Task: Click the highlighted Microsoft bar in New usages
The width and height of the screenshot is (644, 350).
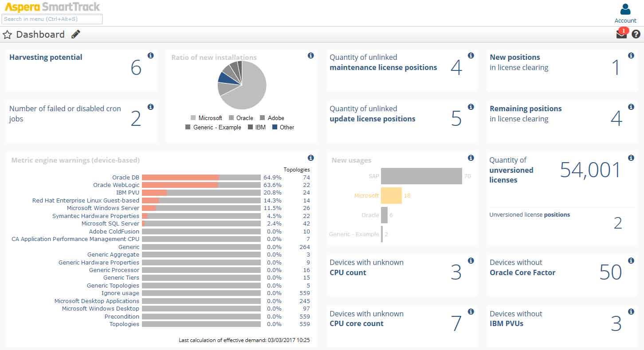Action: tap(392, 195)
